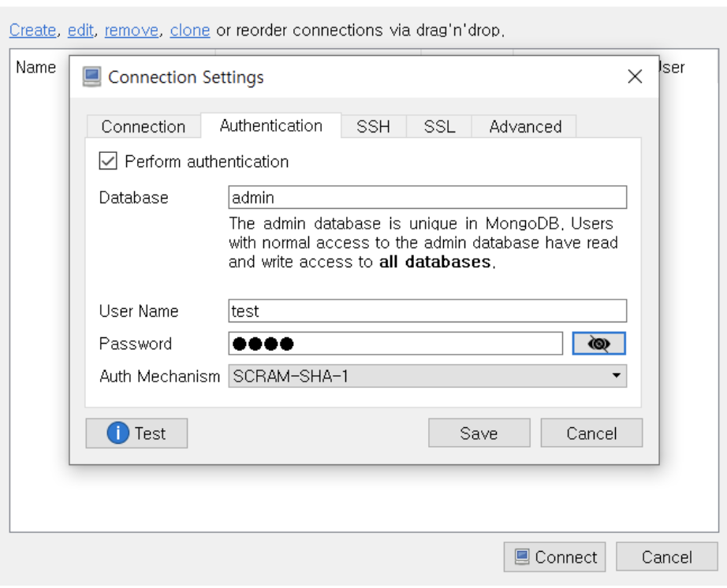
Task: Click the Database field containing admin
Action: (427, 197)
